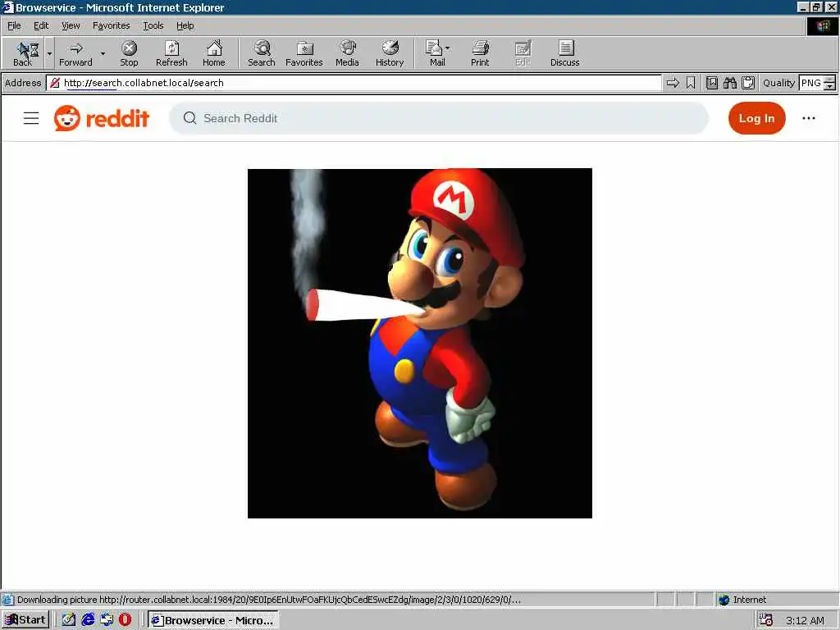Click the Log In button
This screenshot has width=840, height=630.
coord(756,118)
